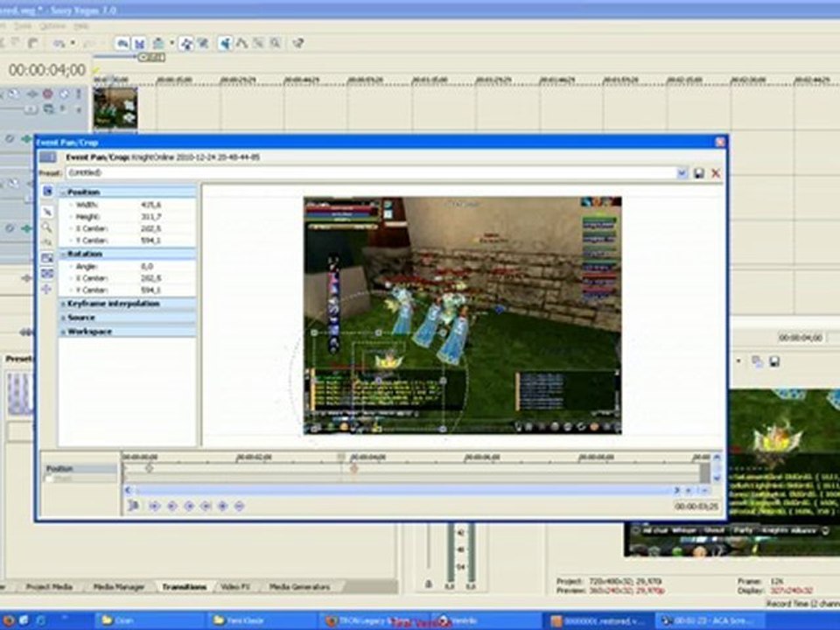The width and height of the screenshot is (840, 630).
Task: Select the Normal Edit tool in main toolbar
Action: pyautogui.click(x=225, y=44)
